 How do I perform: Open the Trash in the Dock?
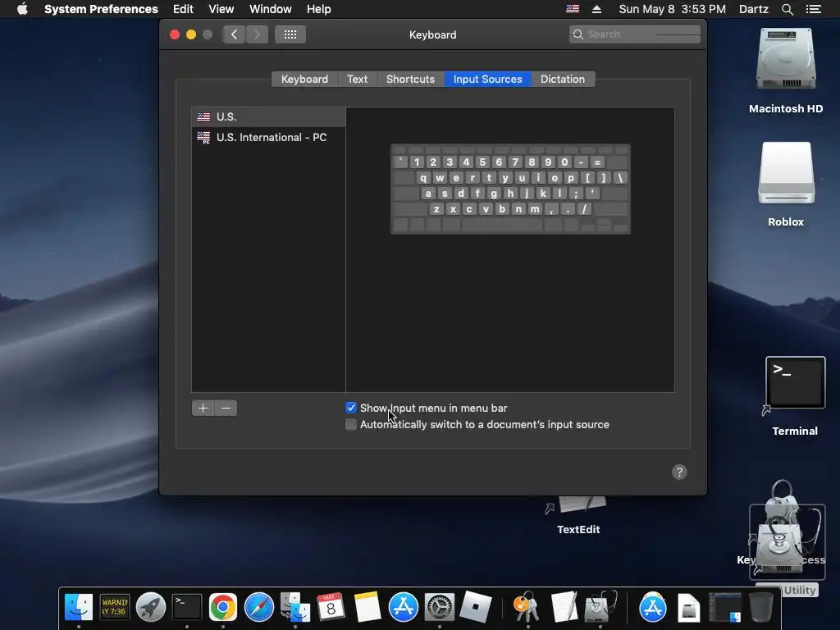click(760, 608)
